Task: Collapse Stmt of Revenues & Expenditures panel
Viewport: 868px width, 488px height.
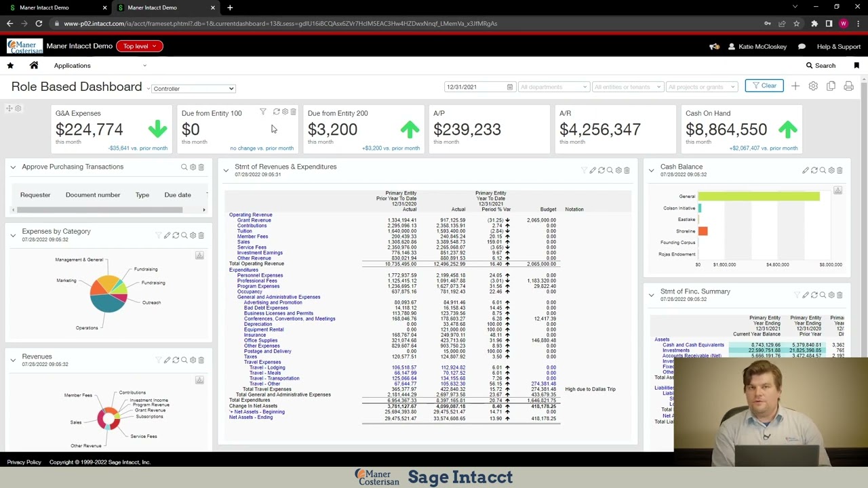Action: (x=226, y=170)
